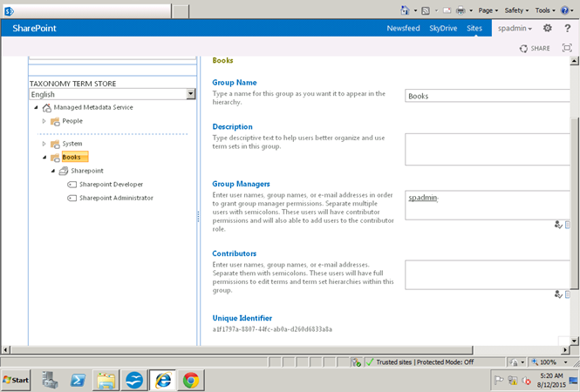Open the SharePoint settings gear
Image resolution: width=580 pixels, height=392 pixels.
pyautogui.click(x=548, y=28)
